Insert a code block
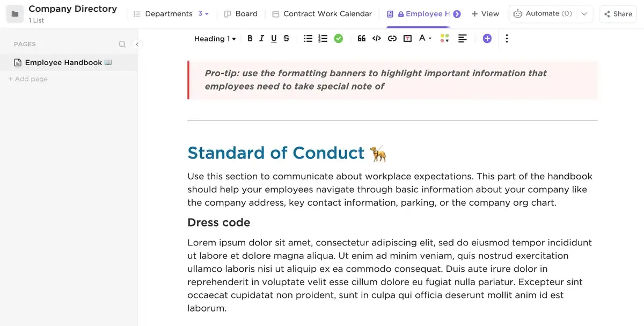The image size is (644, 326). [x=377, y=38]
